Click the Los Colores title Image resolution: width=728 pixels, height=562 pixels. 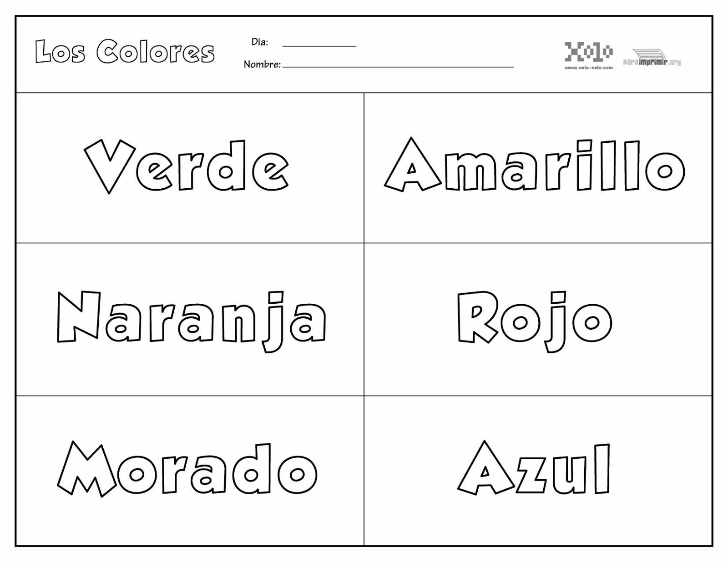(124, 51)
